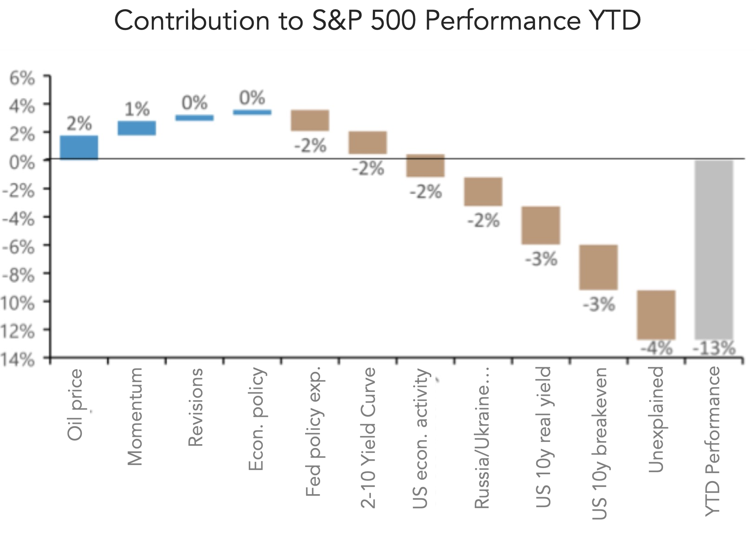Click the chart title text

click(377, 20)
